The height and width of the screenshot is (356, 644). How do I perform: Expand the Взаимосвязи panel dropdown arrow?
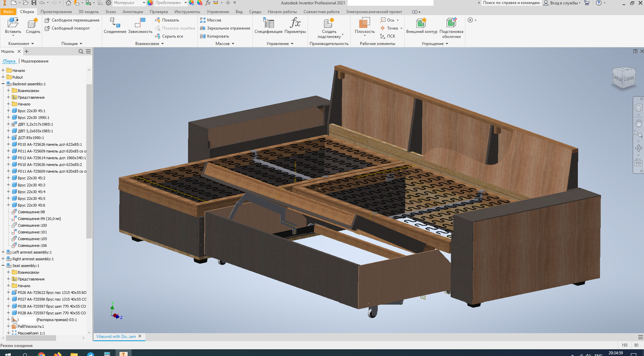tap(163, 44)
